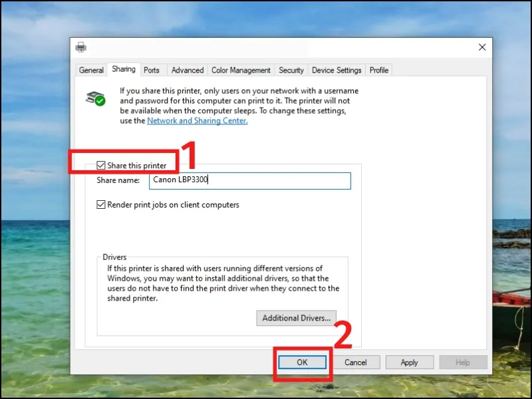Open the Color Management tab
The width and height of the screenshot is (532, 399).
pos(241,70)
